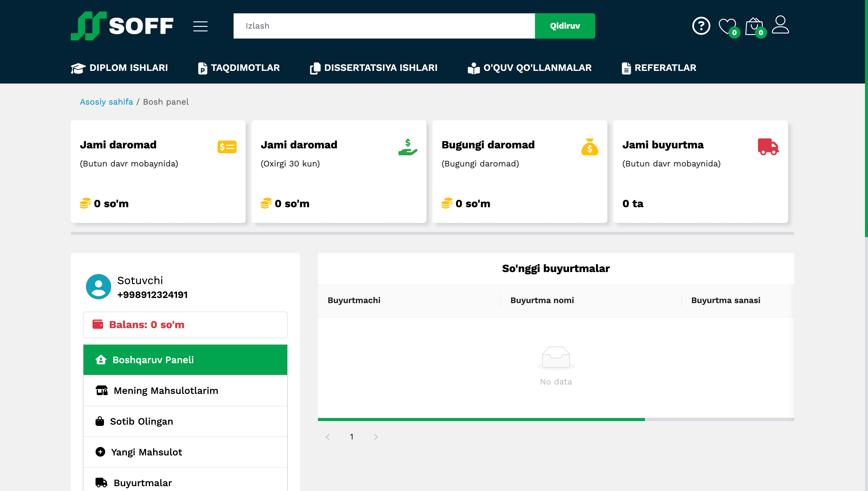Viewport: 868px width, 491px height.
Task: Open O'QUV QO'LLANMALAR category
Action: pyautogui.click(x=530, y=68)
